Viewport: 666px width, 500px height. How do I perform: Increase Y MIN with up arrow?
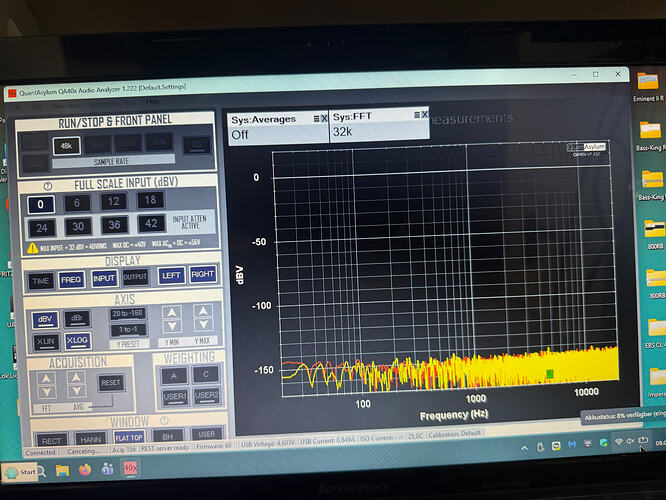(172, 312)
